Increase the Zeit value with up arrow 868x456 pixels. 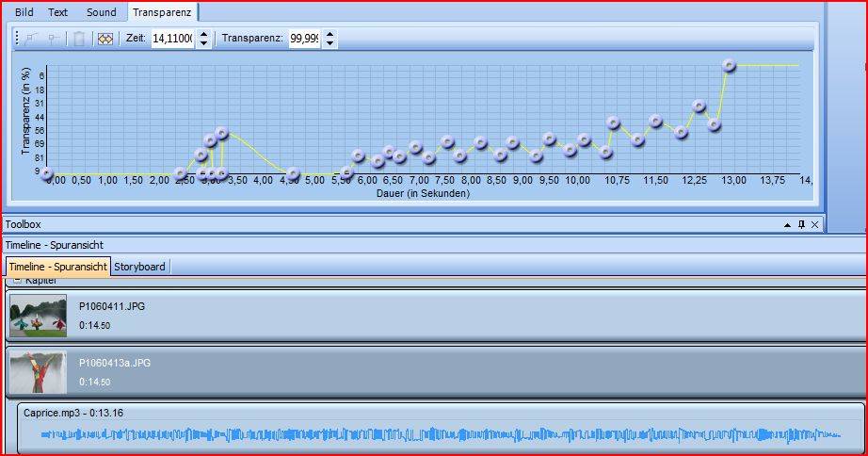[201, 35]
